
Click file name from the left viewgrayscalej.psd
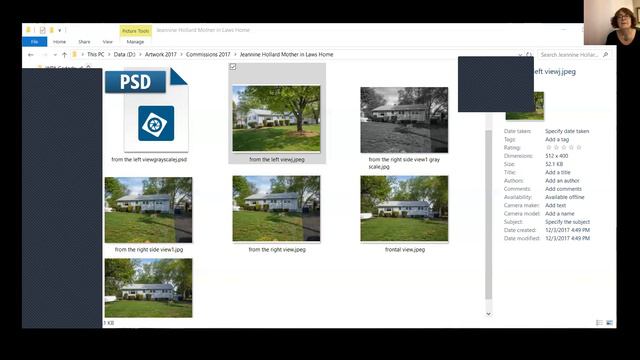(149, 160)
